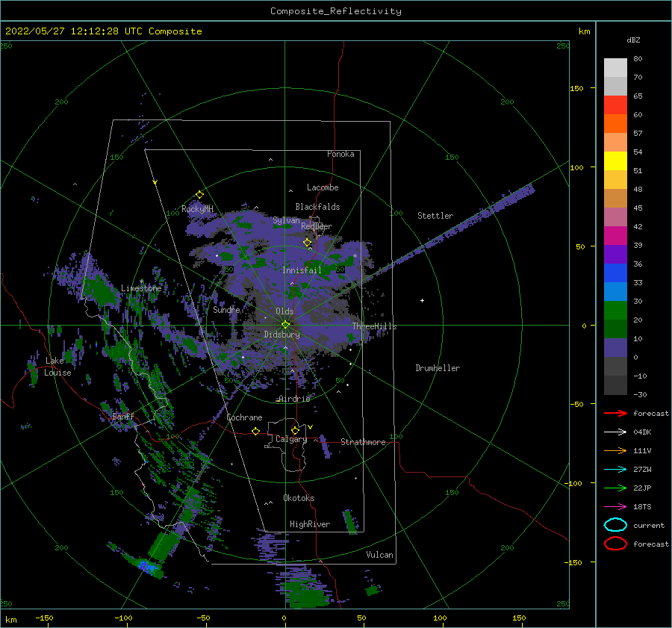Click the Airdrie city label

coord(294,399)
